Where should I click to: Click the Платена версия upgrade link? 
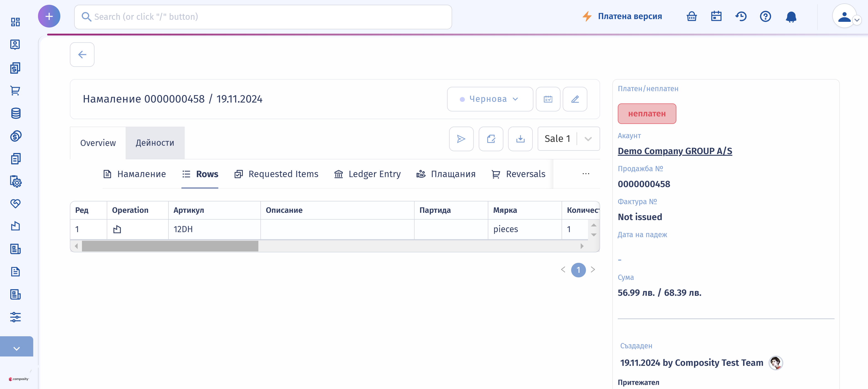(x=622, y=16)
